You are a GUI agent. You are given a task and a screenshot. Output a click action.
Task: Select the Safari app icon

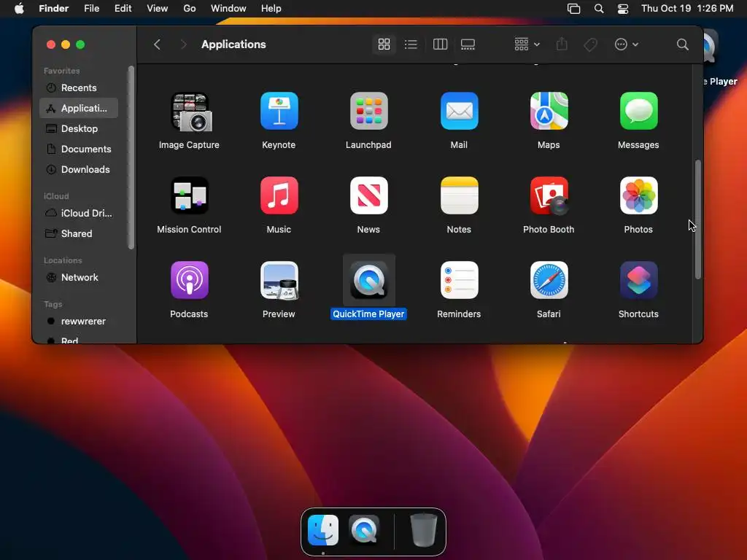point(549,280)
